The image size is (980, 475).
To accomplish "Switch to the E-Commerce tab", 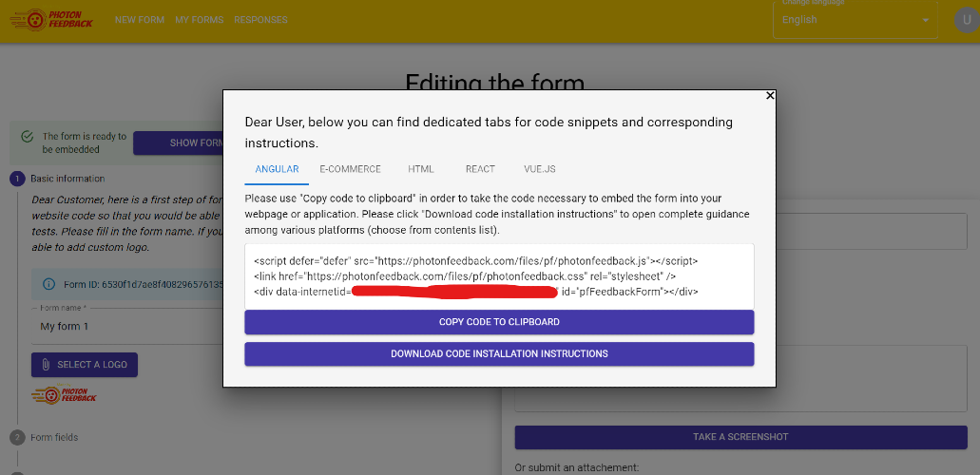I will (x=350, y=169).
